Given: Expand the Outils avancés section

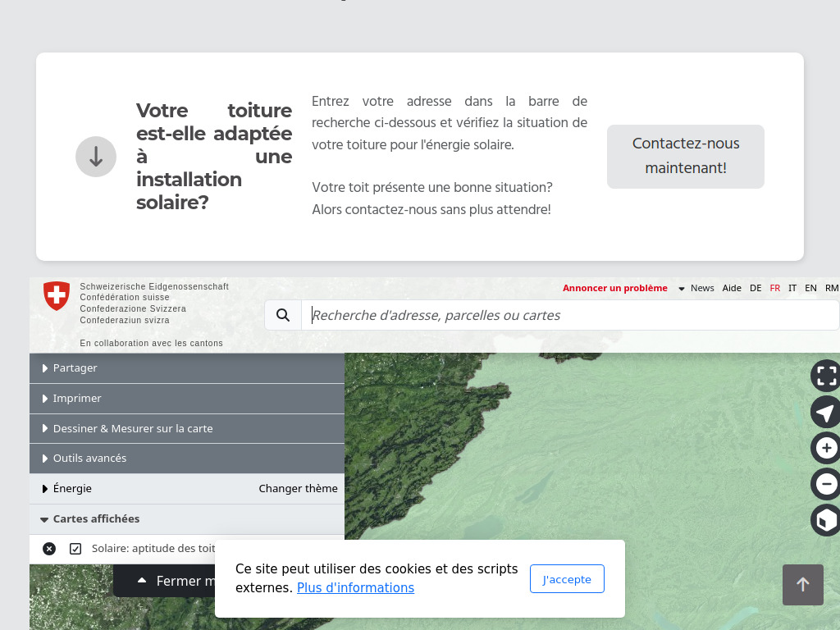Looking at the screenshot, I should (x=89, y=458).
